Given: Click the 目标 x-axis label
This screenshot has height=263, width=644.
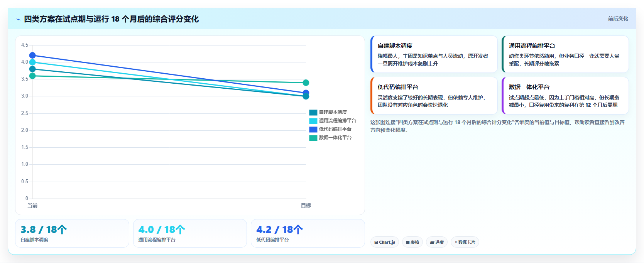Looking at the screenshot, I should coord(306,206).
